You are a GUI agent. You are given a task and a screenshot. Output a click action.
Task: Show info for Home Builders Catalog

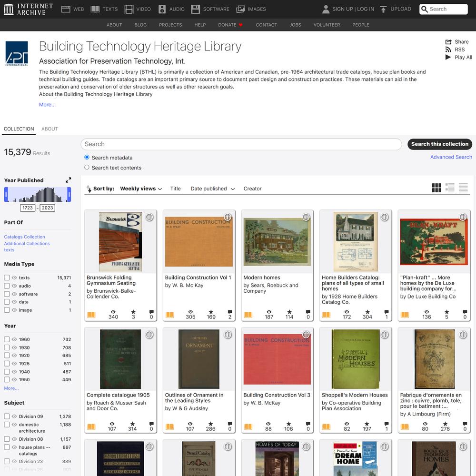click(385, 217)
